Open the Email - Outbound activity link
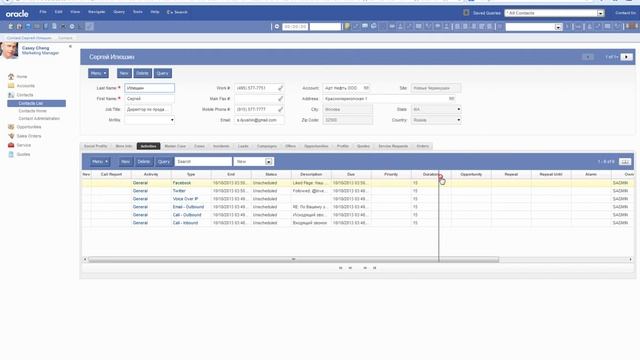The width and height of the screenshot is (640, 360). (x=188, y=207)
